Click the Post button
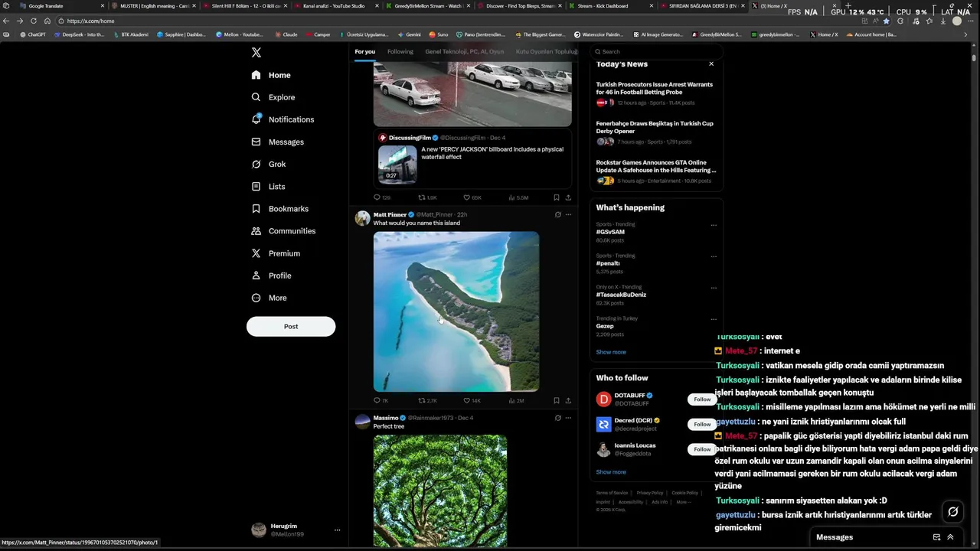This screenshot has width=980, height=551. 291,326
